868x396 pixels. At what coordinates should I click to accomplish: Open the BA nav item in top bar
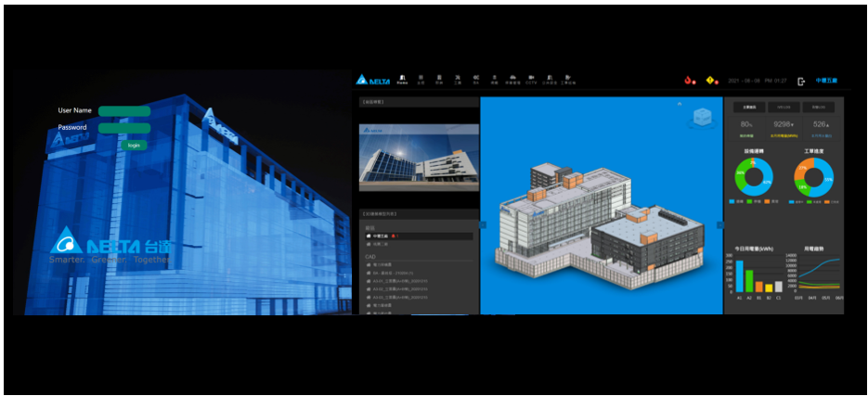tap(476, 80)
